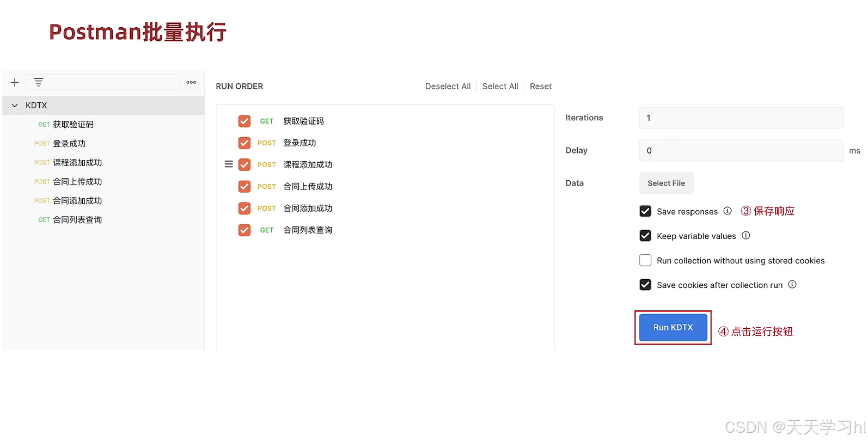Click Select All in run order
Image resolution: width=868 pixels, height=442 pixels.
500,87
